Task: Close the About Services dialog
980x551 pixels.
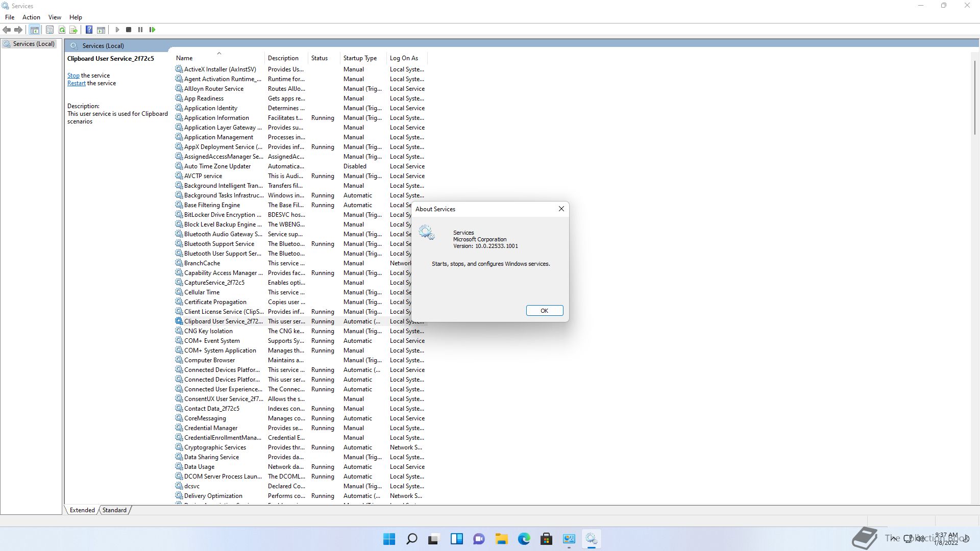Action: click(x=561, y=209)
